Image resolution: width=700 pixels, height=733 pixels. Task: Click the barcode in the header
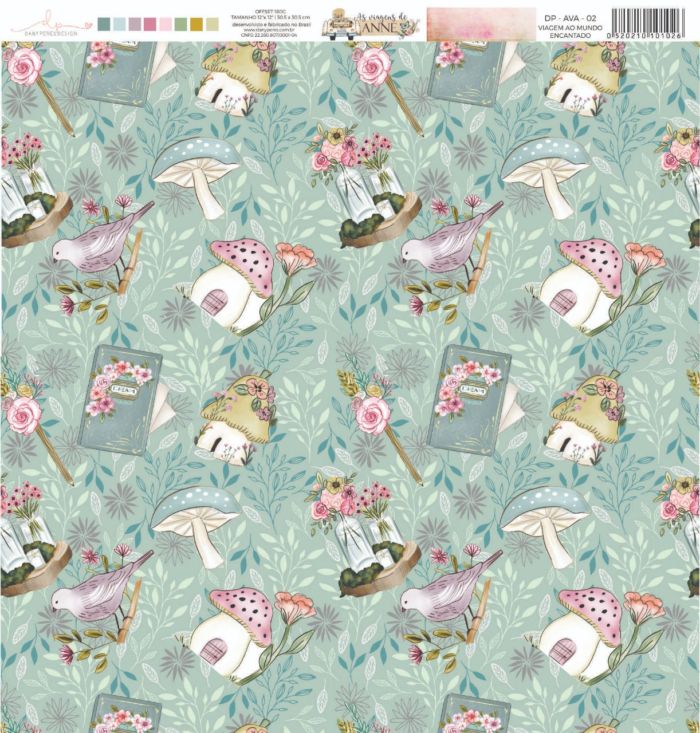646,23
